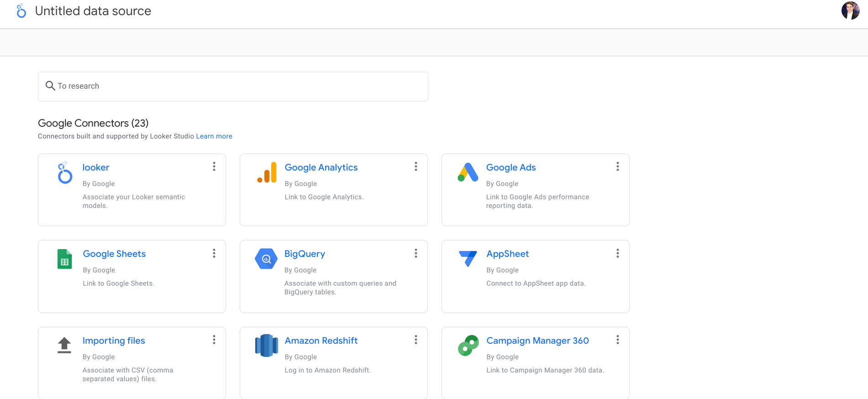Click 'Link to Google Ads performance' description
868x399 pixels.
pyautogui.click(x=537, y=201)
